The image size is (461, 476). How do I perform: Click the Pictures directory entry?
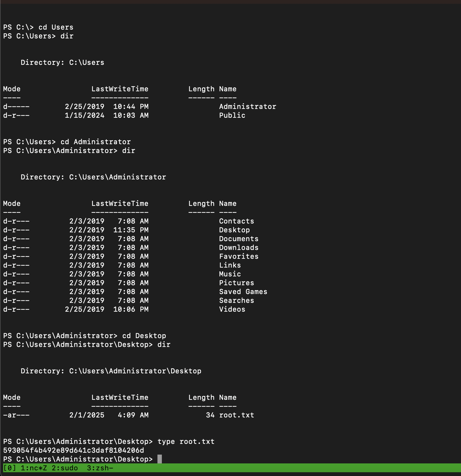236,283
